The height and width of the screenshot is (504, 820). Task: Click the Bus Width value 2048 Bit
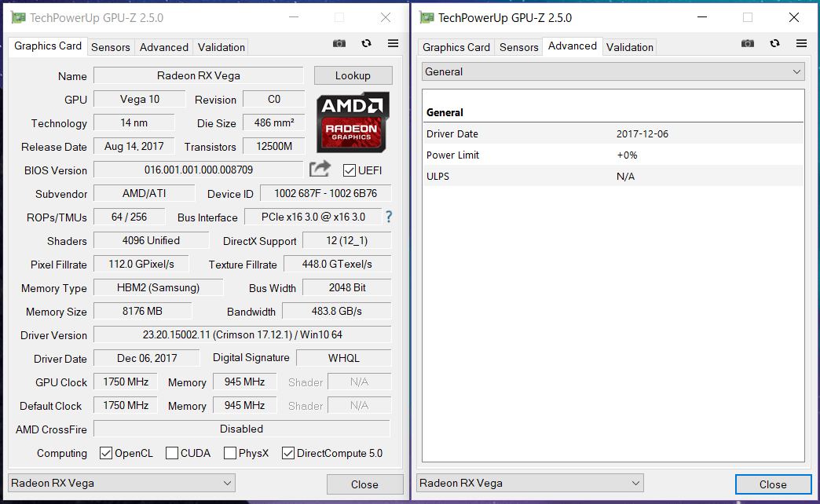point(347,287)
